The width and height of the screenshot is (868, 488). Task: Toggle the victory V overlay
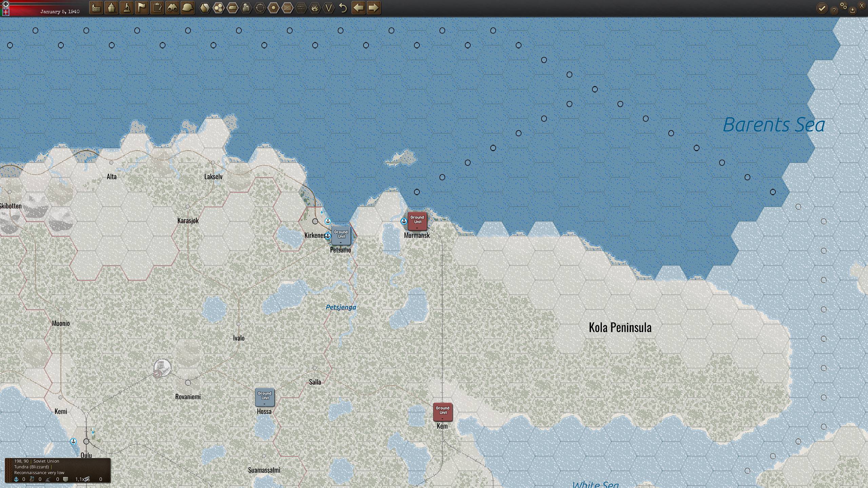(x=329, y=8)
